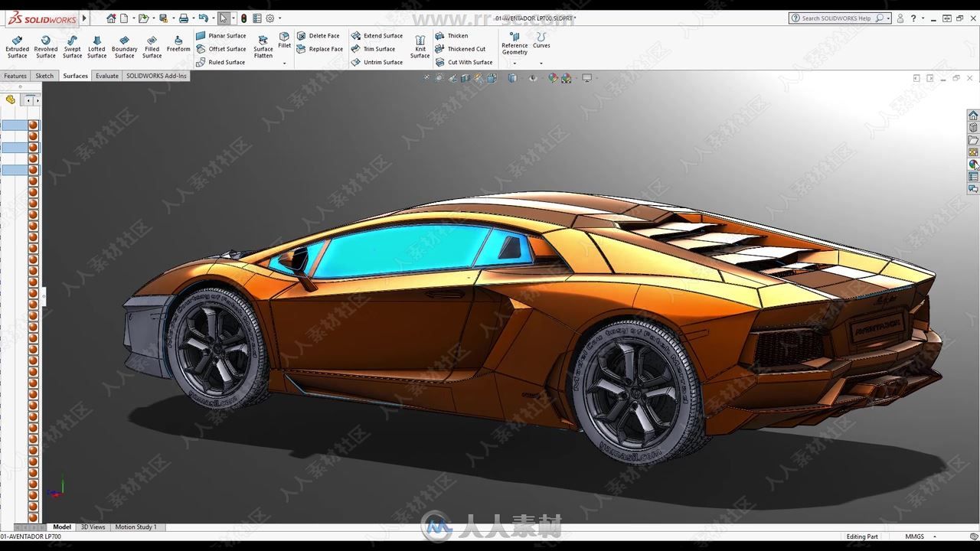Select the Revolved Surface tool
980x551 pixels.
tap(46, 47)
